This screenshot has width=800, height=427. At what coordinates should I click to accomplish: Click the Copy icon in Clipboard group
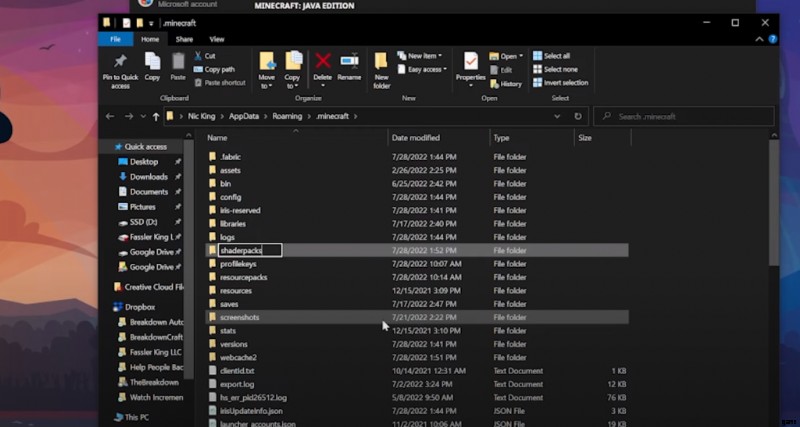pyautogui.click(x=152, y=63)
